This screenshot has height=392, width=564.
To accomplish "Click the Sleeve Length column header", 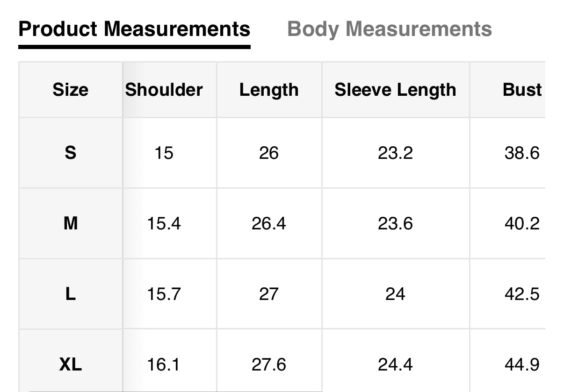I will click(x=395, y=90).
